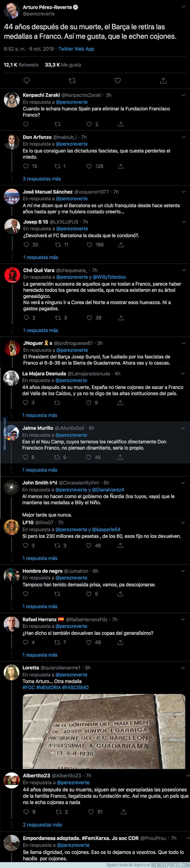Select the share icon on the main tweet
190x868 pixels.
[x=163, y=81]
